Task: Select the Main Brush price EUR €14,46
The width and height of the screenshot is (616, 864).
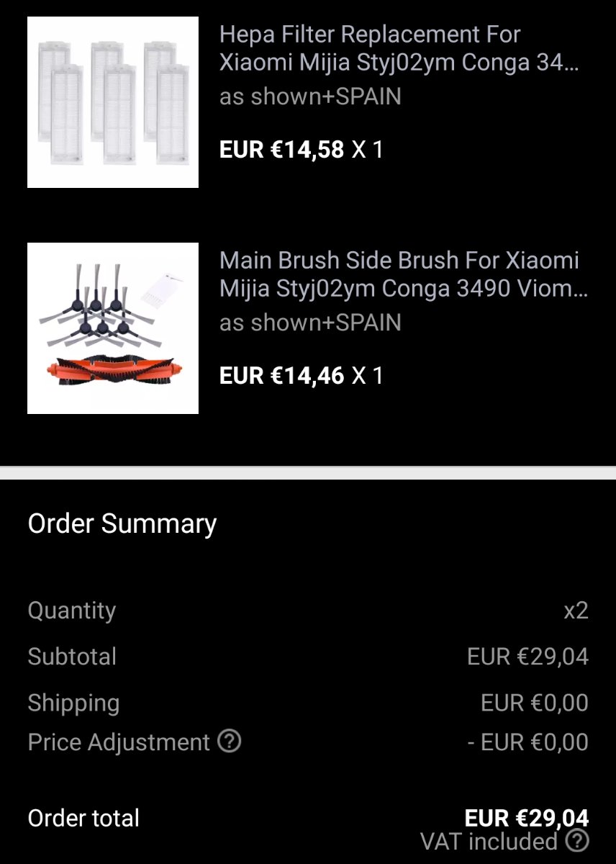Action: pos(281,376)
